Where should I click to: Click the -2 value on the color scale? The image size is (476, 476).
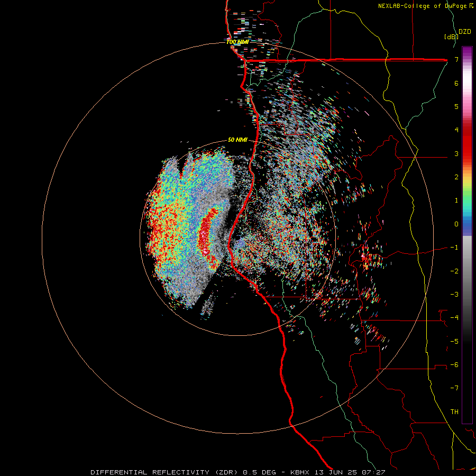pyautogui.click(x=454, y=271)
